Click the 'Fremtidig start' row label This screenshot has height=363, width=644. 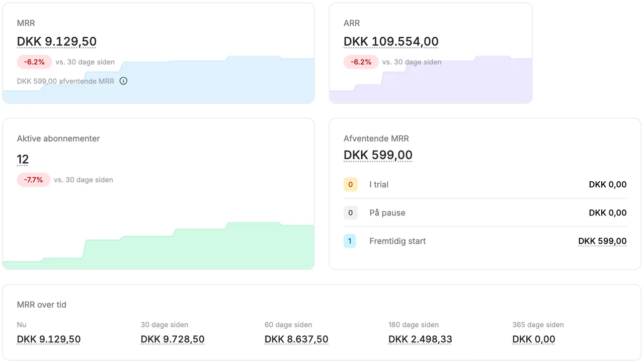(397, 241)
